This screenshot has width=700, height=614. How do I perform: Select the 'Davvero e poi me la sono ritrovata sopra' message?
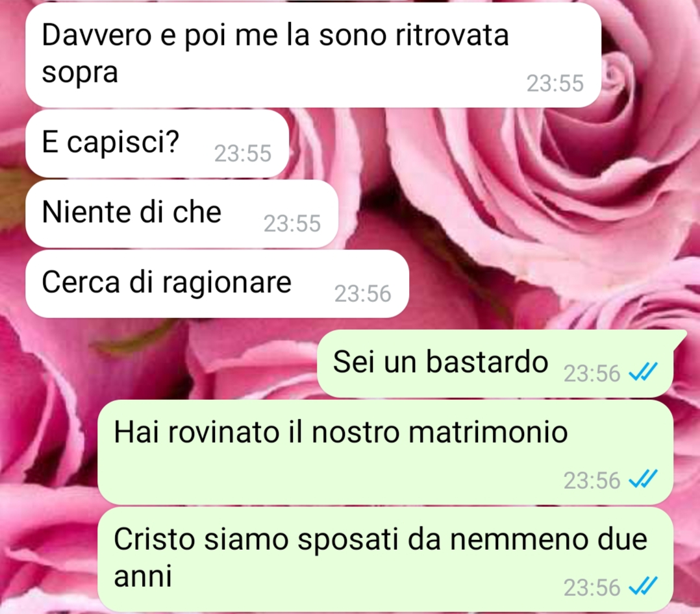(x=314, y=55)
